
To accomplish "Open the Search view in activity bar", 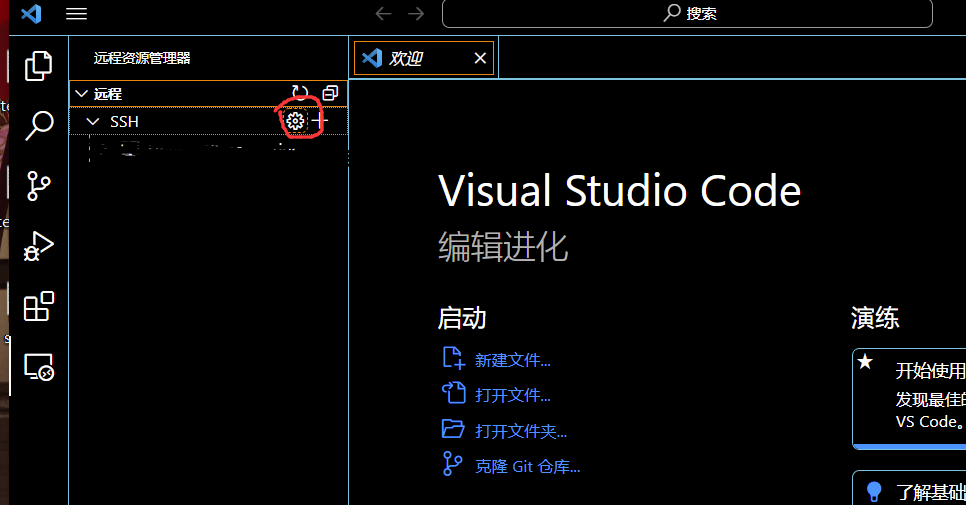I will point(39,126).
